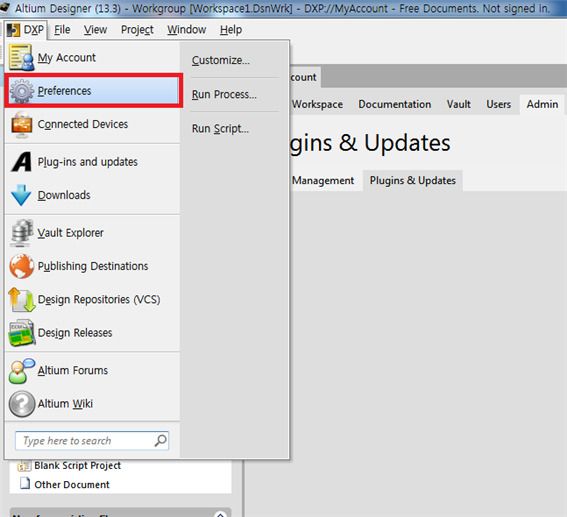Switch to the Documentation tab
Screen dimensions: 567x517
click(x=395, y=104)
